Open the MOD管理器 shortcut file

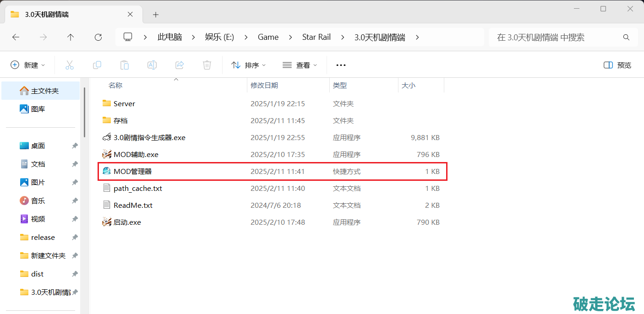132,171
